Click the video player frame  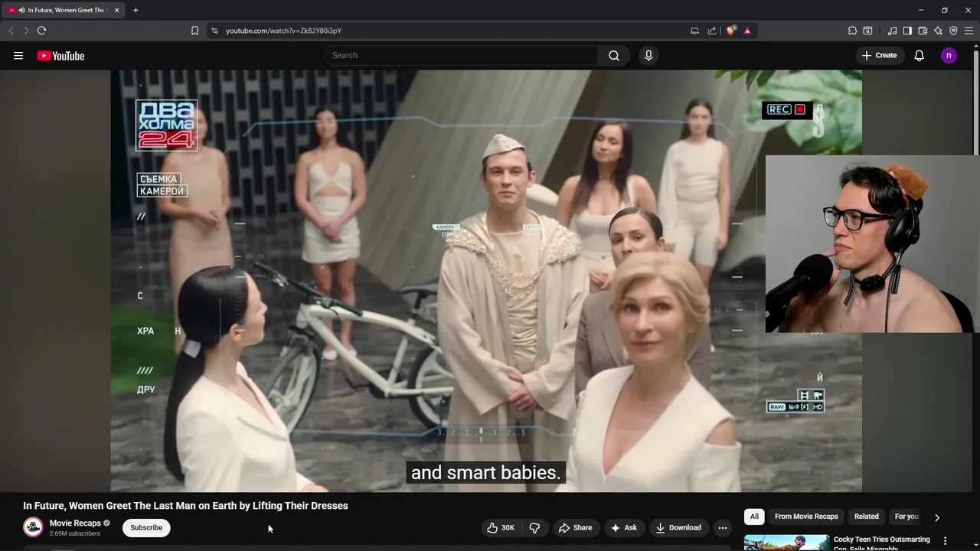click(x=486, y=281)
